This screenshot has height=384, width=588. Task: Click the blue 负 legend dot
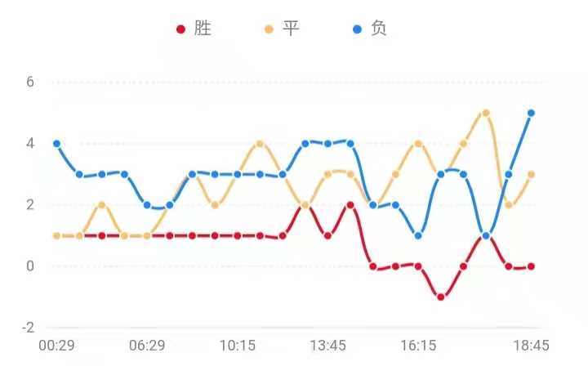click(x=357, y=29)
